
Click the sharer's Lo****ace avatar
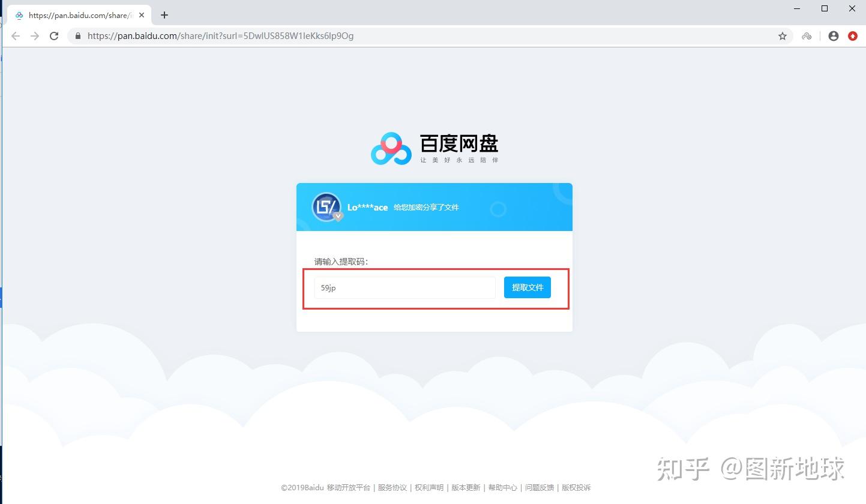click(325, 206)
